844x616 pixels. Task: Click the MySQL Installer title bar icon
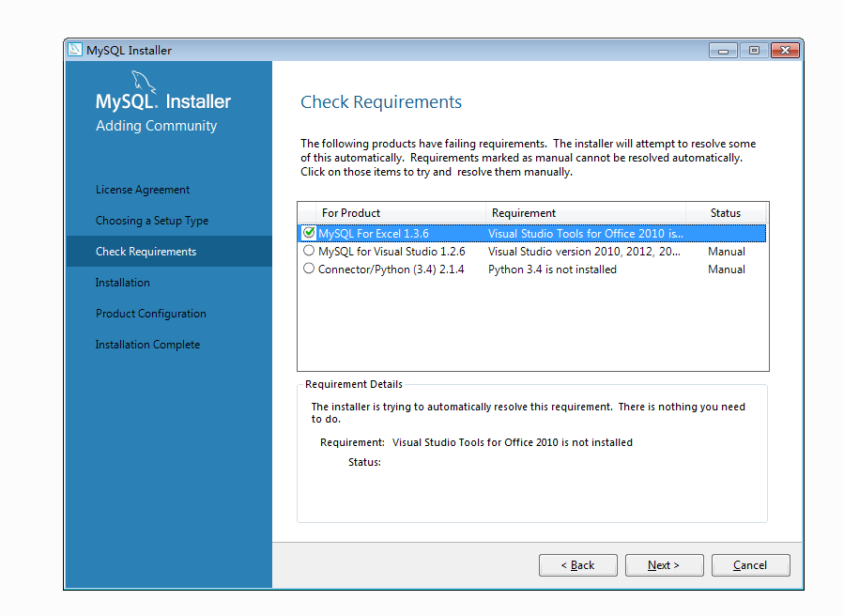click(75, 50)
